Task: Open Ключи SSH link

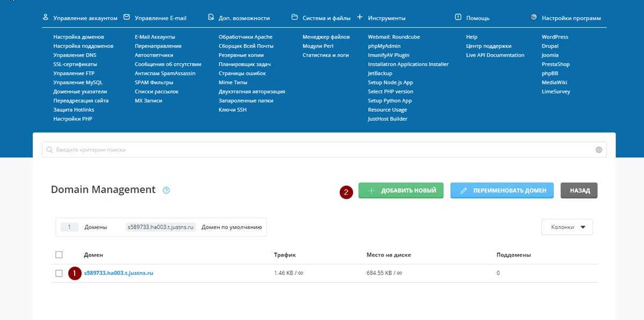Action: pos(233,110)
